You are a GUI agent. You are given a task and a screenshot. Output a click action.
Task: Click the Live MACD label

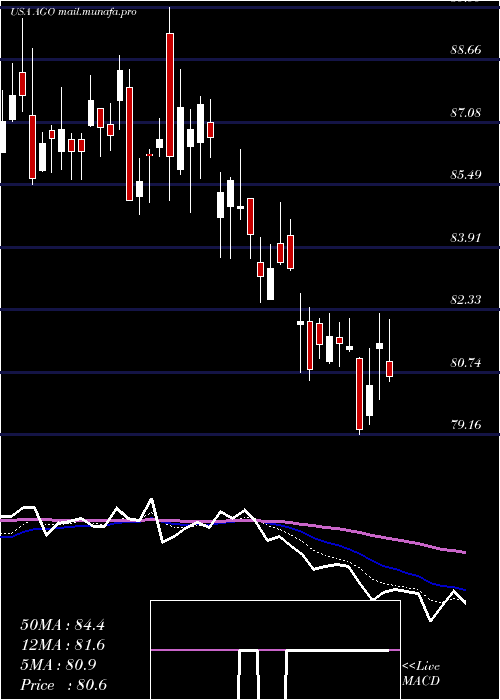click(x=421, y=674)
